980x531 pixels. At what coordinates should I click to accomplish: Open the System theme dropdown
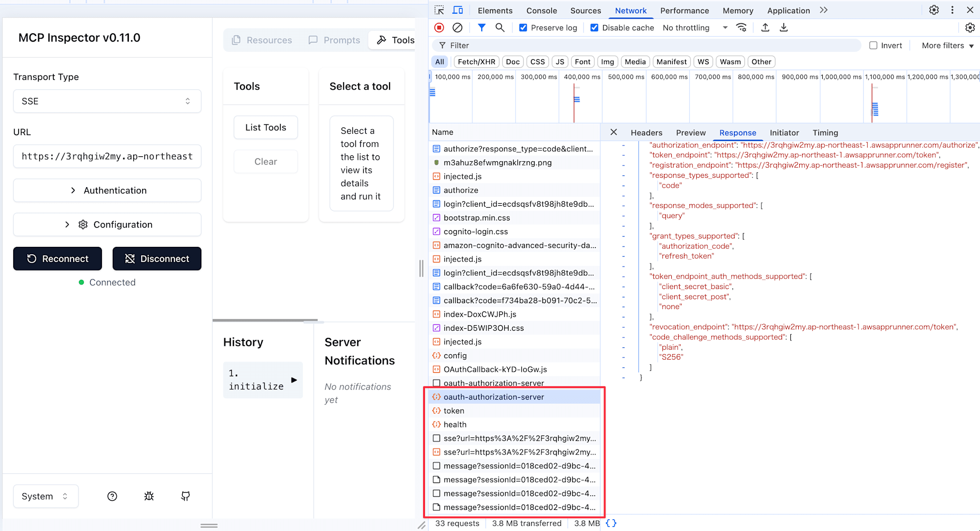pos(46,496)
